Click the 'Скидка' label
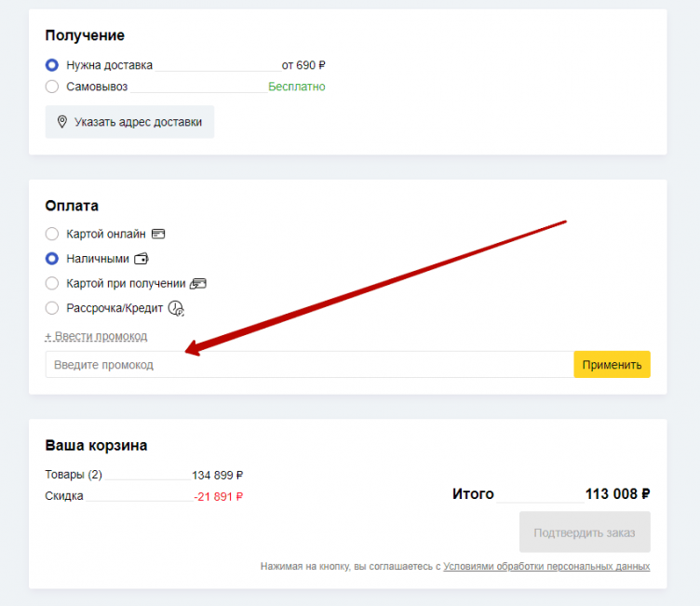 coord(64,496)
